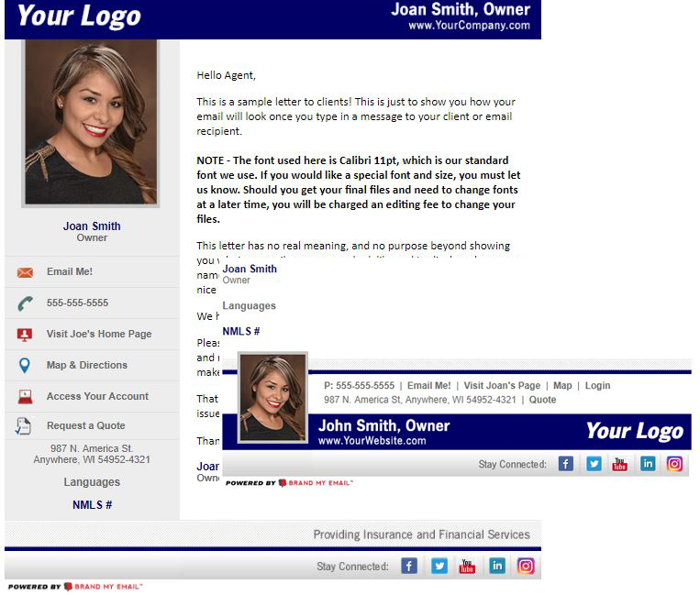Click the map pin icon in sidebar
The width and height of the screenshot is (700, 595).
pyautogui.click(x=25, y=366)
